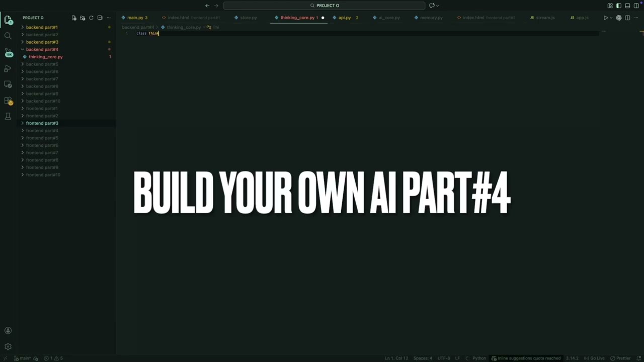The image size is (644, 362).
Task: Open the Extensions view
Action: tap(8, 101)
